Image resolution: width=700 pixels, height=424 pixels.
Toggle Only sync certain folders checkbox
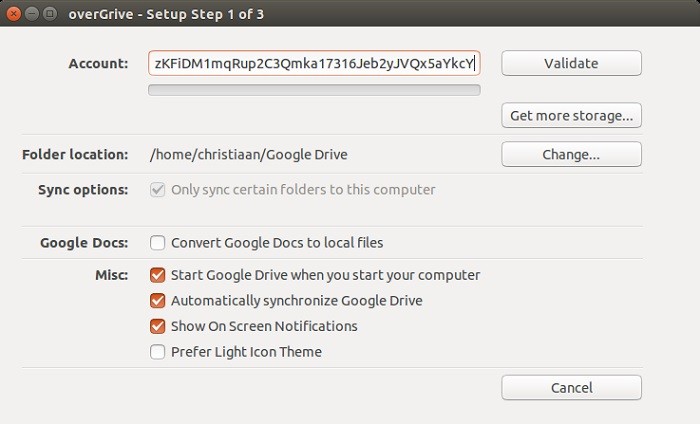157,190
